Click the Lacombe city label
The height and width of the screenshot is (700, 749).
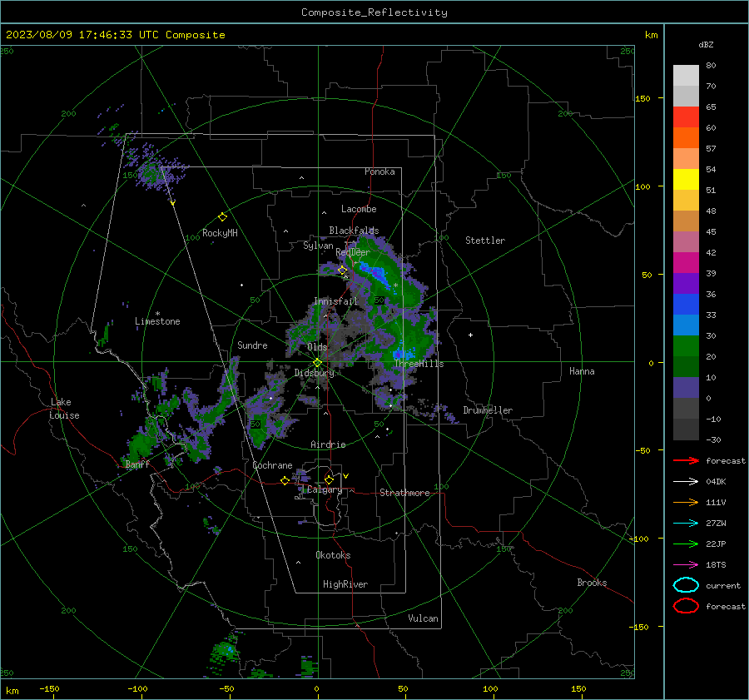coord(359,209)
